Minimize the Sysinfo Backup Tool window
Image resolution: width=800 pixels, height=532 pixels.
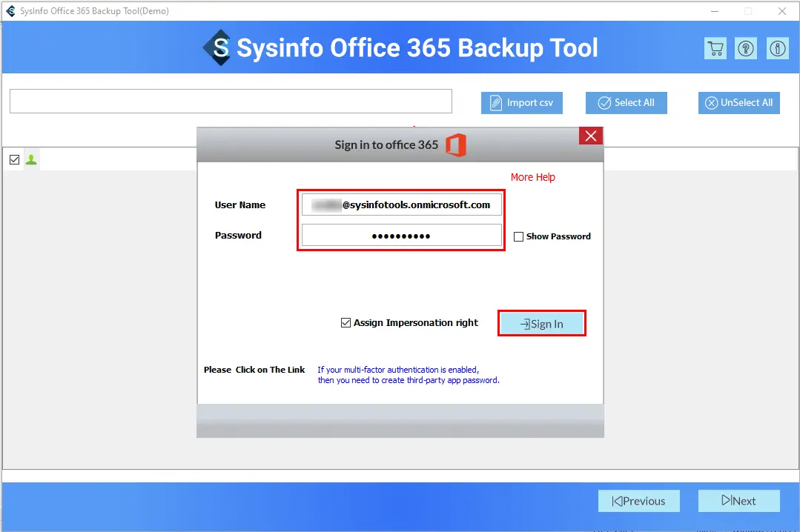[x=714, y=10]
